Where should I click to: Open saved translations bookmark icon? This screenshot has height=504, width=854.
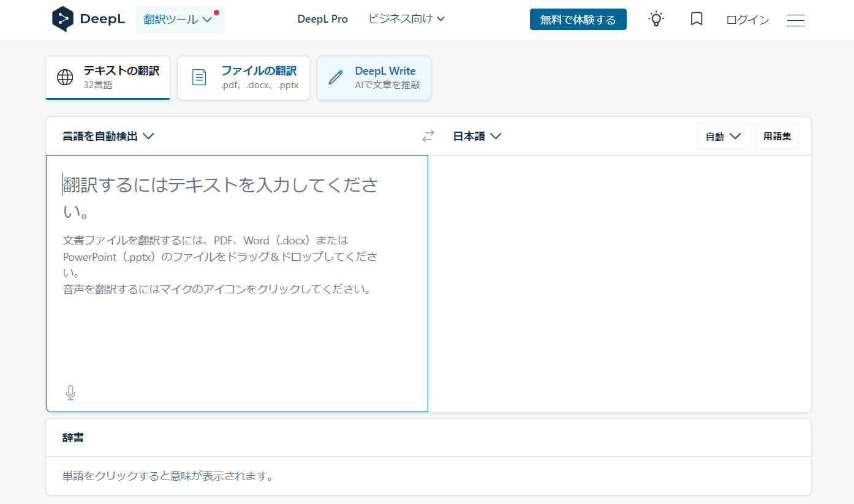696,19
